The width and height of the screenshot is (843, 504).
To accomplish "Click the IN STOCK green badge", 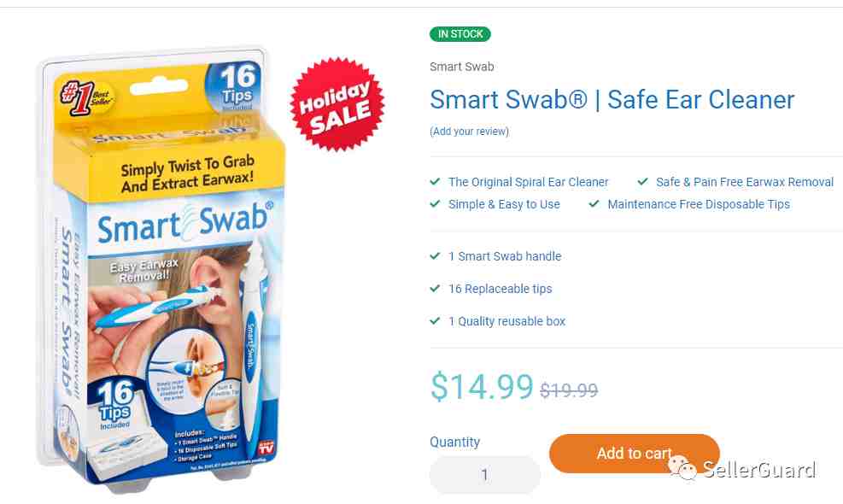I will coord(460,34).
